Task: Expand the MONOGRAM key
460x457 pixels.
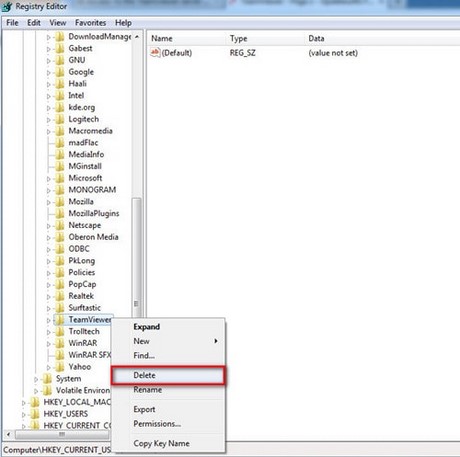Action: (x=48, y=190)
